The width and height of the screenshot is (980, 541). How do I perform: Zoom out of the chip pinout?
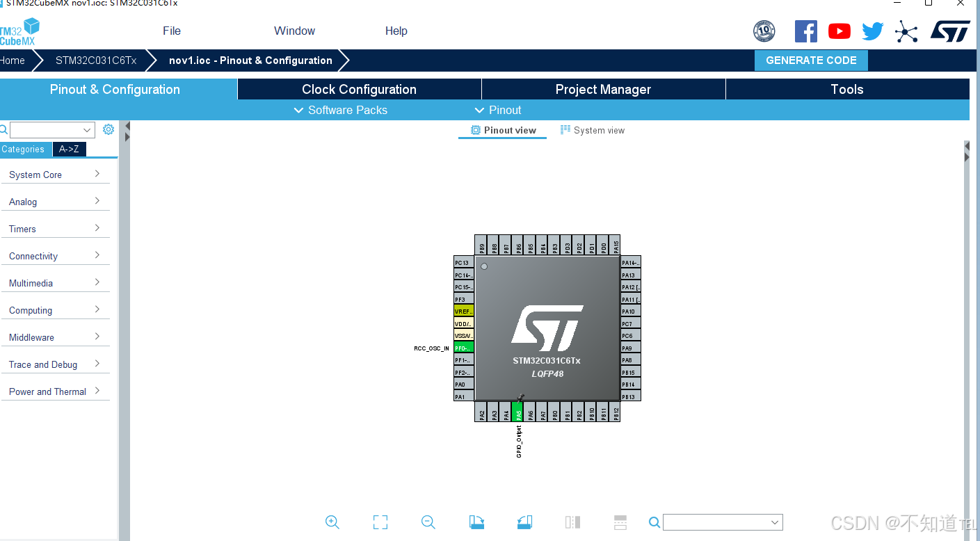pyautogui.click(x=428, y=522)
